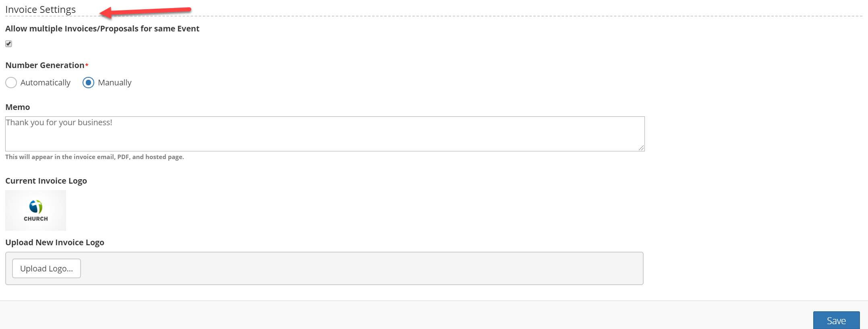Click the church invoice logo thumbnail
This screenshot has height=329, width=868.
tap(35, 210)
